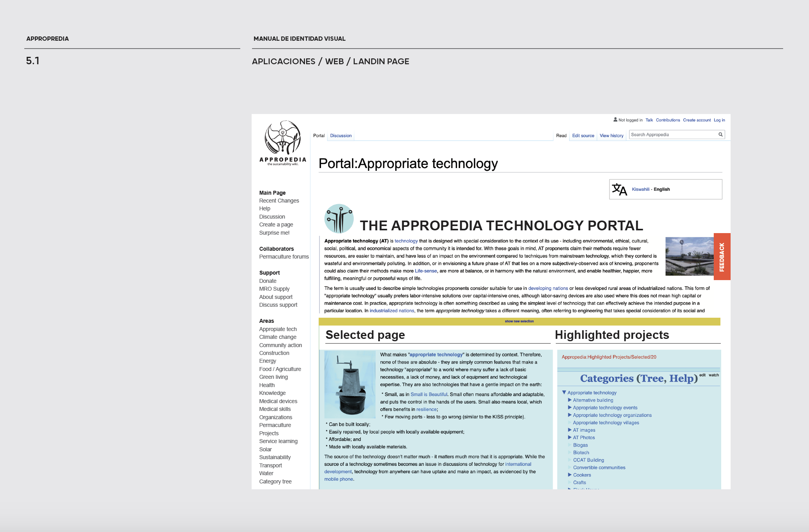809x532 pixels.
Task: Click the search magnifier icon
Action: click(720, 135)
